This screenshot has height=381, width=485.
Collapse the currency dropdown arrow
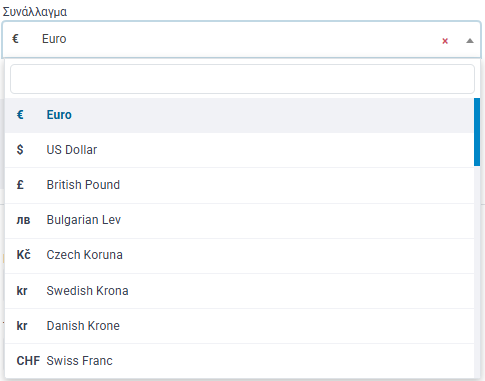tap(470, 41)
